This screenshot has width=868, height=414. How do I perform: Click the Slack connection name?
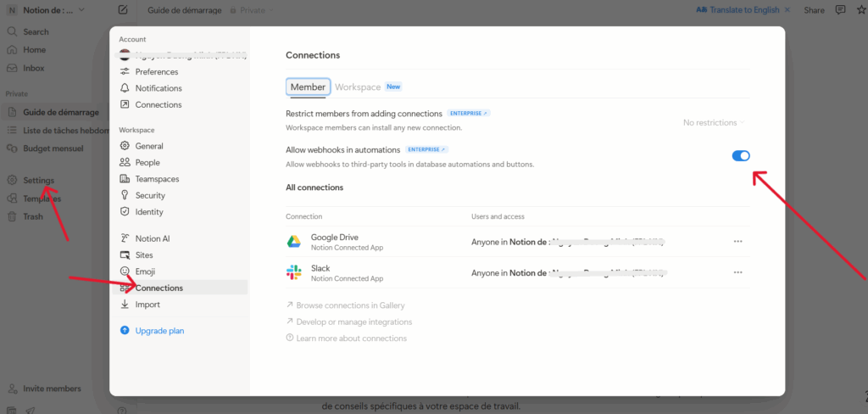point(320,268)
